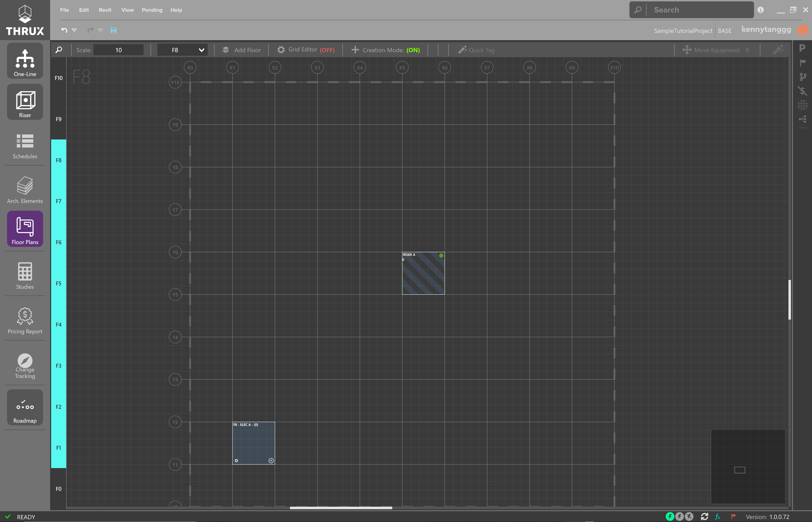This screenshot has width=812, height=522.
Task: Expand the undo history dropdown arrow
Action: pos(74,30)
